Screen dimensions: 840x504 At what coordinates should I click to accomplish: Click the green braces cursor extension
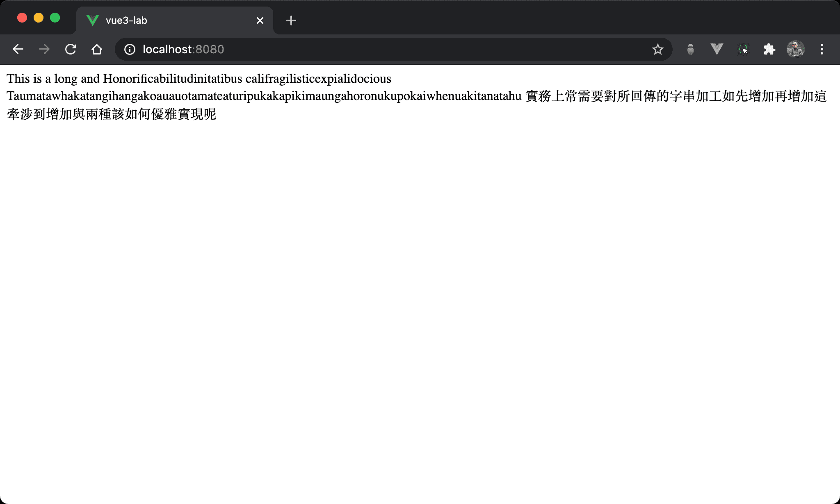coord(743,49)
